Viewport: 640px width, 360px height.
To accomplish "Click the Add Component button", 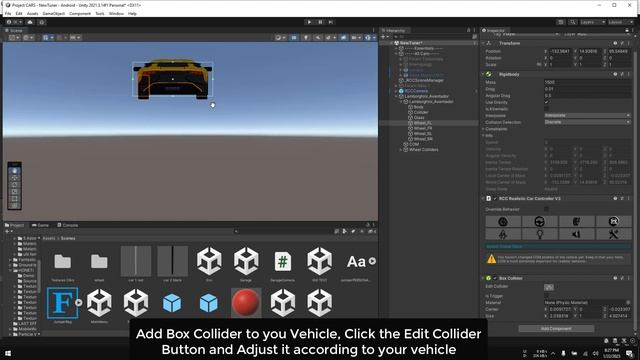I will [556, 329].
